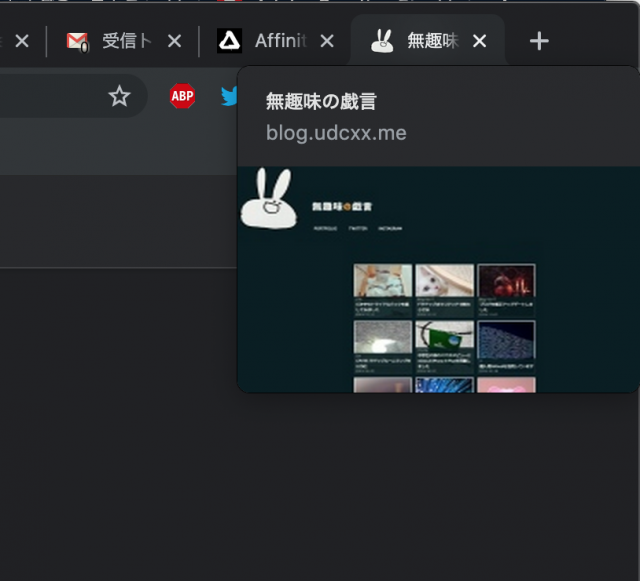Click the Gmail favicon on the tab
The width and height of the screenshot is (640, 581).
(x=78, y=41)
